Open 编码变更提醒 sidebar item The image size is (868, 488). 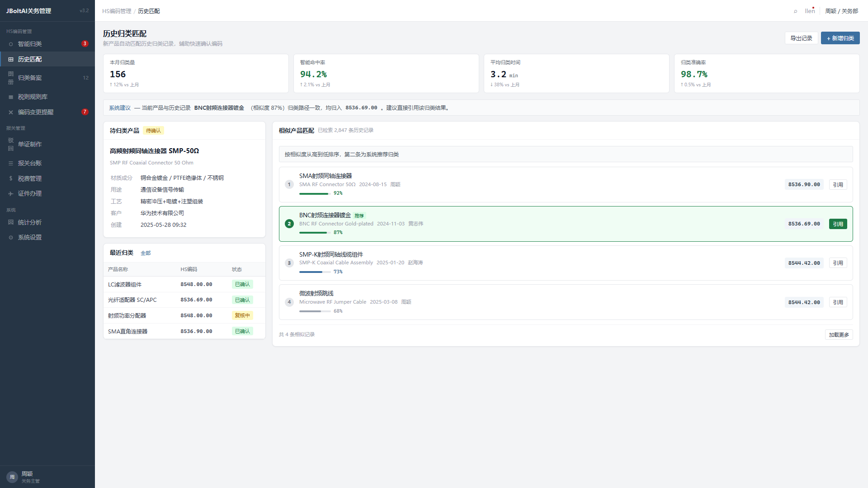point(47,112)
